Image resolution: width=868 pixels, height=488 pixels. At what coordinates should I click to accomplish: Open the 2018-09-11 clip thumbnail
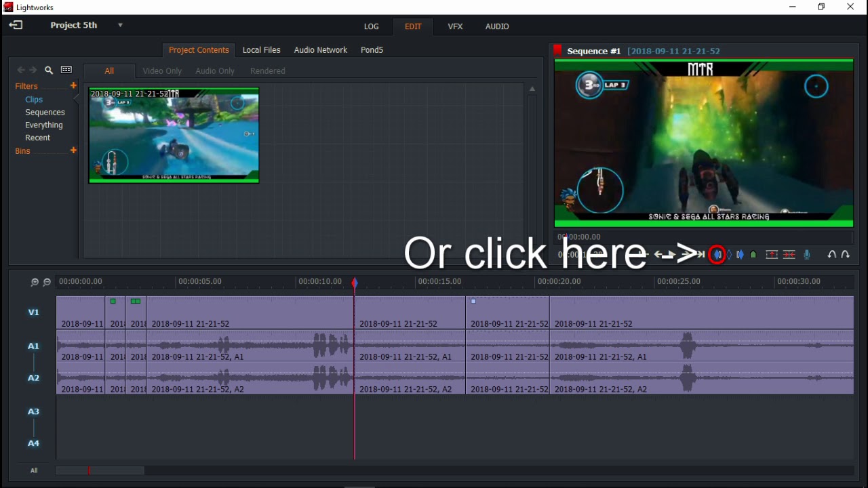(x=174, y=136)
